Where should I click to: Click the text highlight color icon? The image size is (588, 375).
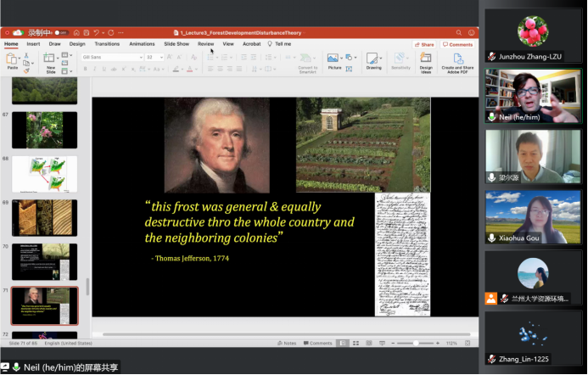[x=176, y=69]
